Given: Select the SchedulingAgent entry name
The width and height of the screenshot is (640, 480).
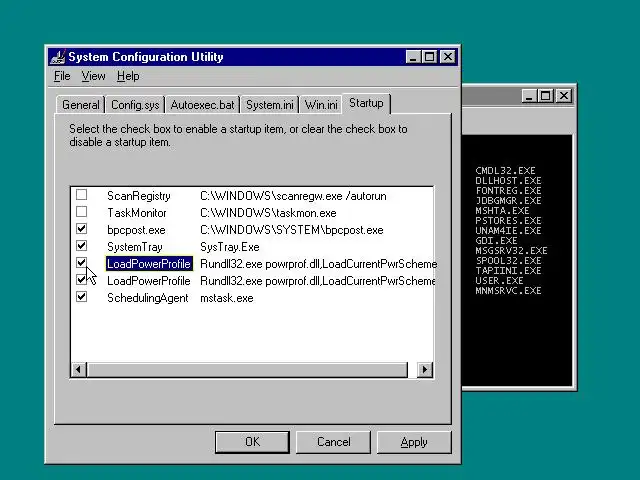Looking at the screenshot, I should (148, 298).
